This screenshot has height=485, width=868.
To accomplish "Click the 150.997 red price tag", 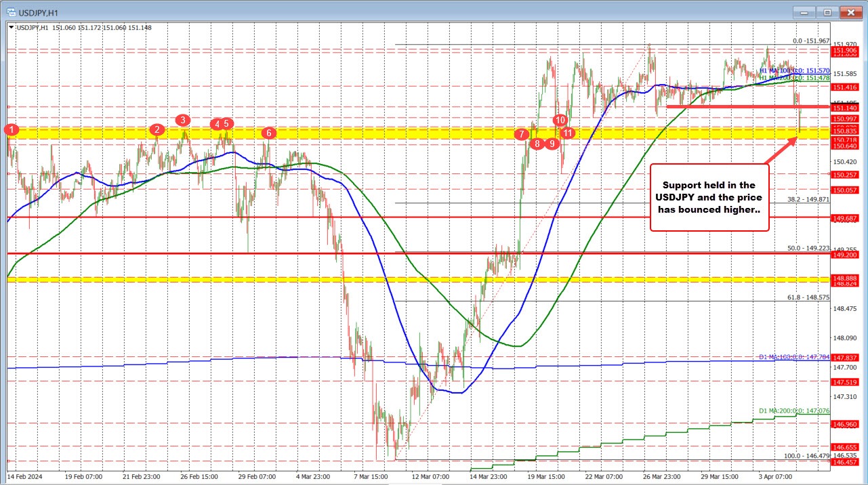I will click(845, 119).
